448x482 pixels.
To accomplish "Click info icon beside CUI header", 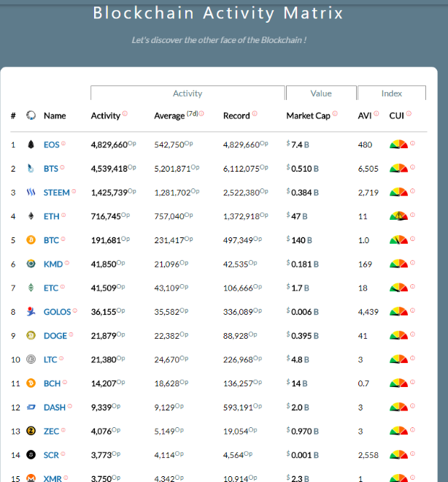I will (409, 113).
